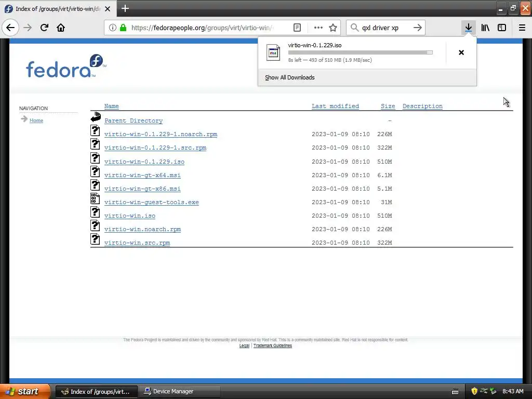Open the Downloads toolbar button
The height and width of the screenshot is (399, 532).
pyautogui.click(x=469, y=28)
